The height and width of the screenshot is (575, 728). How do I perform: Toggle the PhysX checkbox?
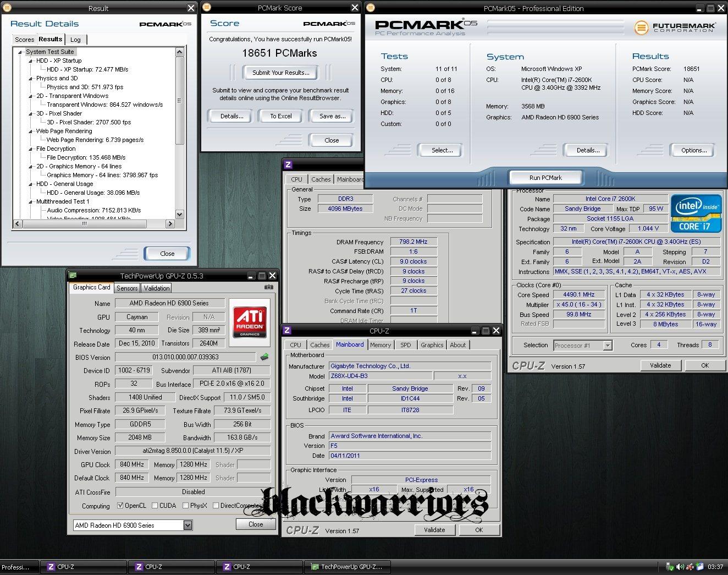[186, 506]
